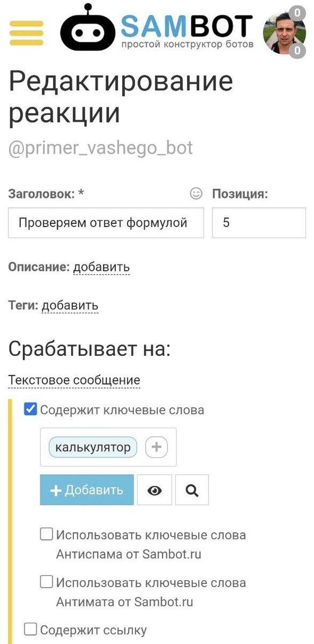Screen dimensions: 314x644
Task: Expand добавить to add a description
Action: point(103,267)
